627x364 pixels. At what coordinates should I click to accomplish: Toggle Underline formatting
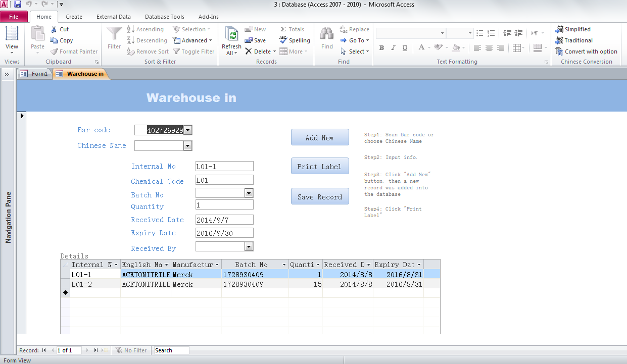click(405, 48)
